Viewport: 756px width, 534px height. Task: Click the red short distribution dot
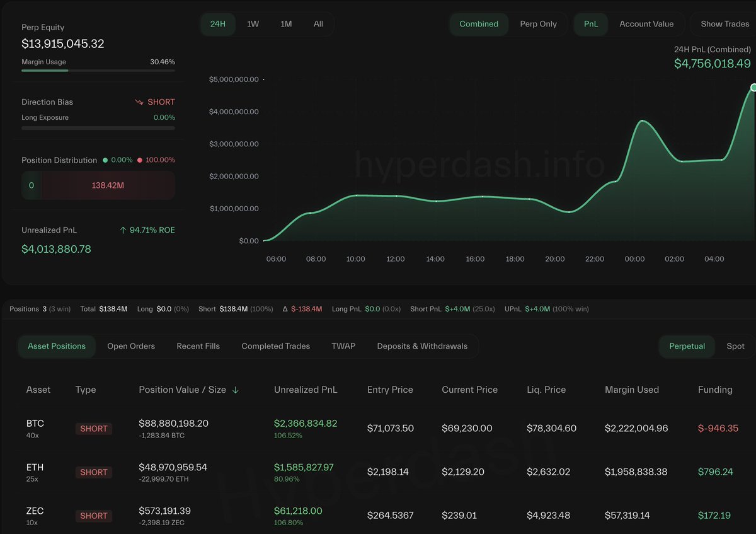pos(140,160)
